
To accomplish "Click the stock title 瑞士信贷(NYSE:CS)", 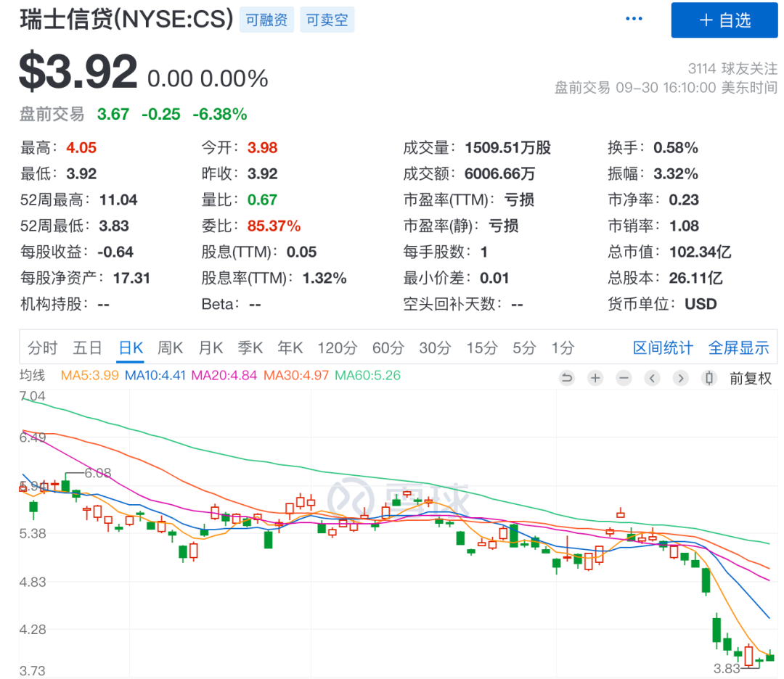I will (x=126, y=20).
